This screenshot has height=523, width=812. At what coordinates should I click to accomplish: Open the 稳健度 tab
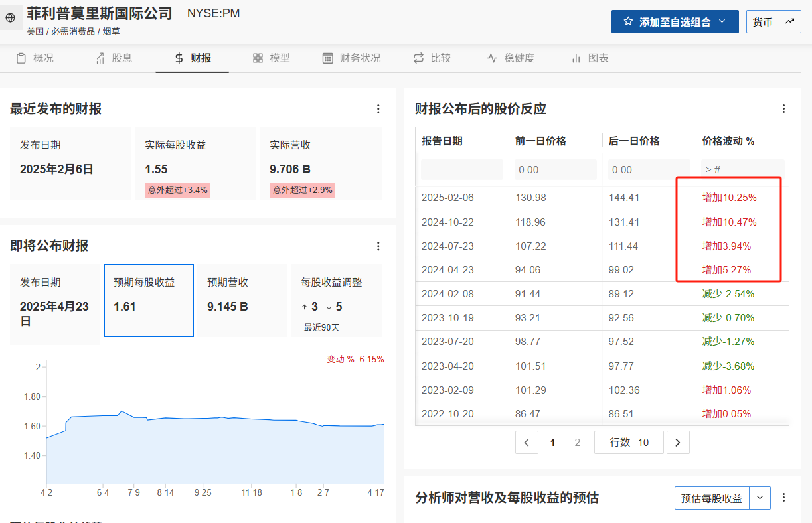click(510, 58)
